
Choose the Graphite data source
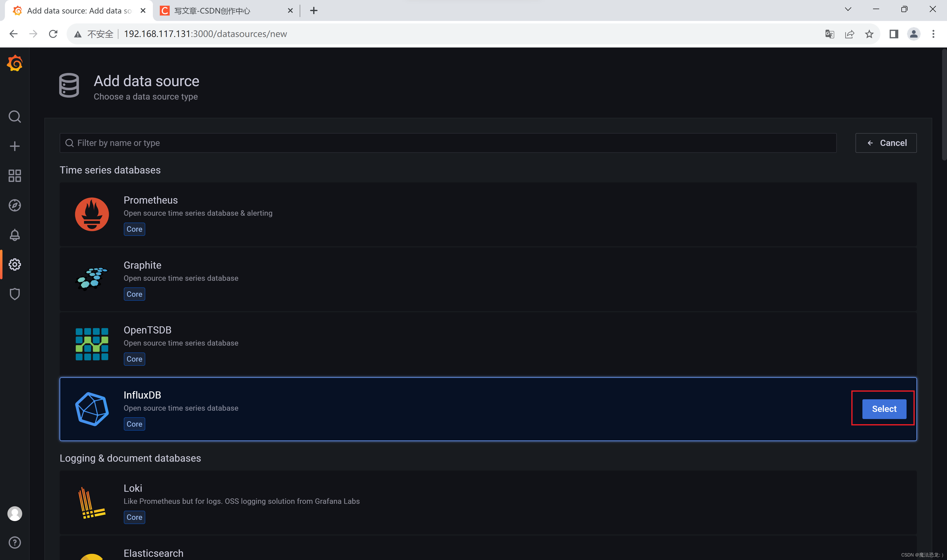(488, 279)
